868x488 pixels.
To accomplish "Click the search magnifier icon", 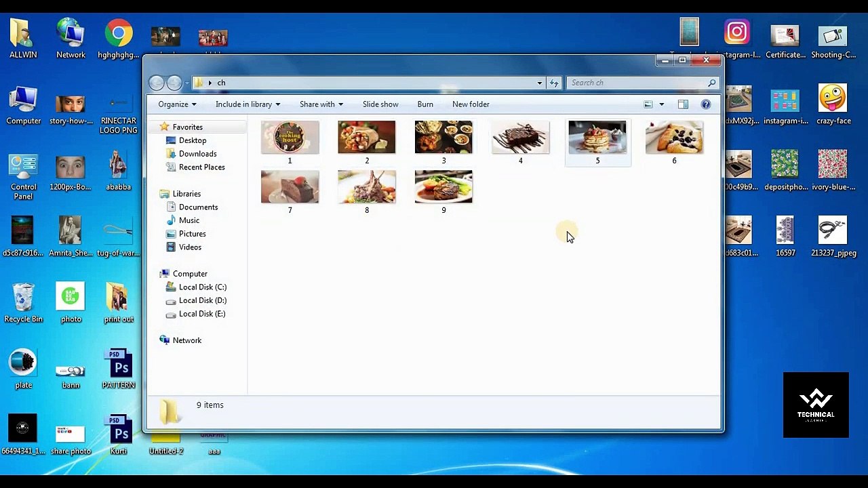I will point(711,83).
